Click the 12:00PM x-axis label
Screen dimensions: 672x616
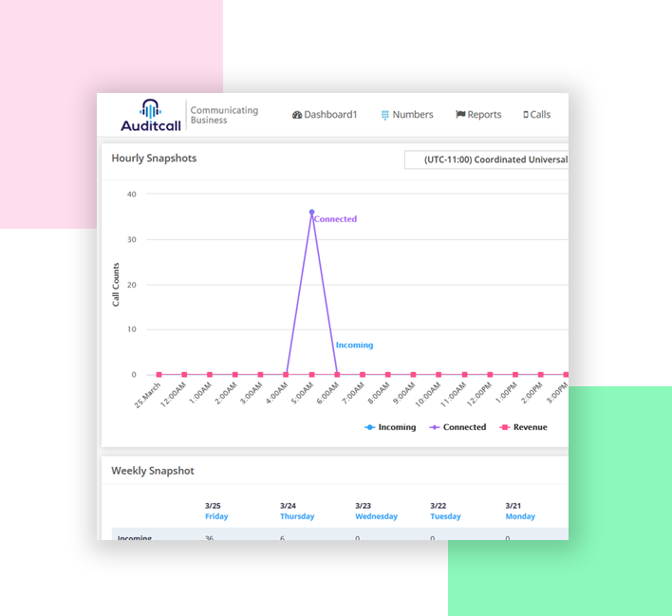click(x=479, y=395)
